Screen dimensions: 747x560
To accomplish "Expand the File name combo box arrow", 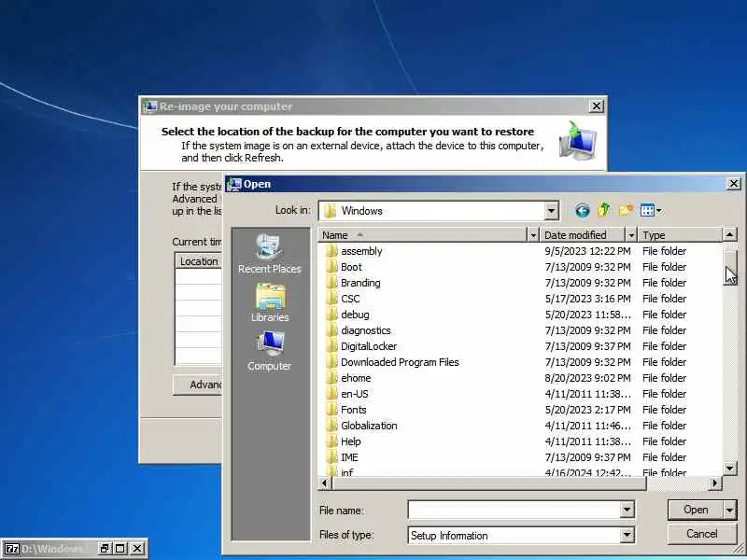I will tap(627, 510).
